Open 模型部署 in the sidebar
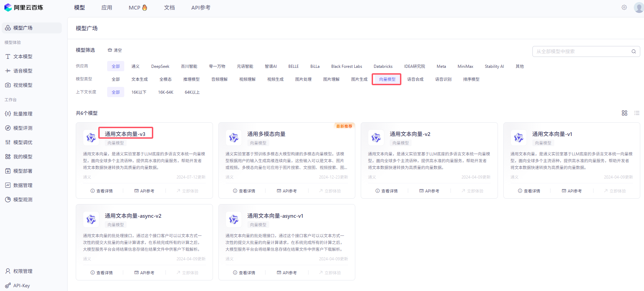The width and height of the screenshot is (644, 291). coord(23,171)
